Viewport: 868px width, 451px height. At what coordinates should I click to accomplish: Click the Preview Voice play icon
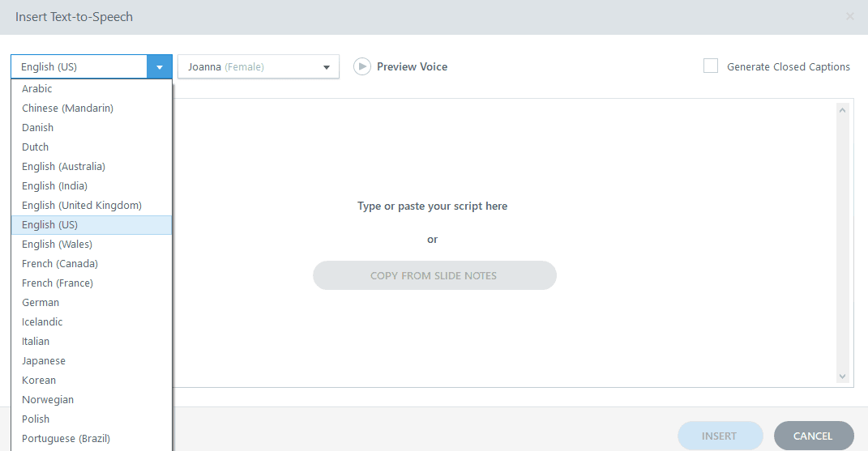[362, 67]
